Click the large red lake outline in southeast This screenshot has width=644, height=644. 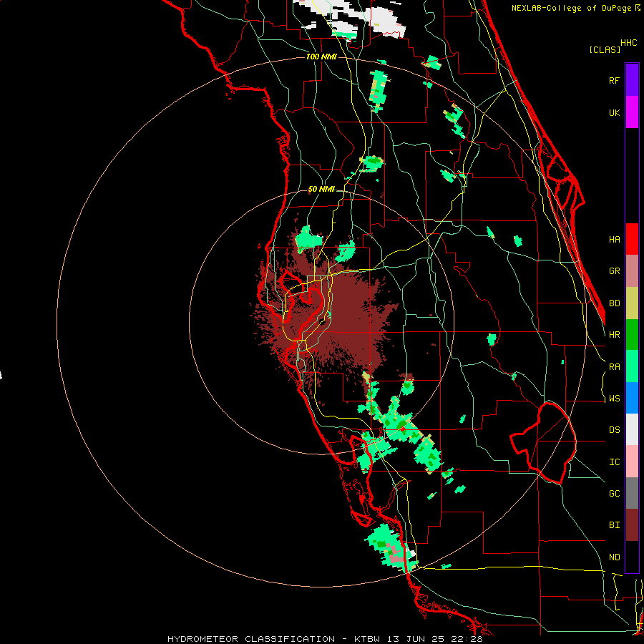tap(543, 443)
